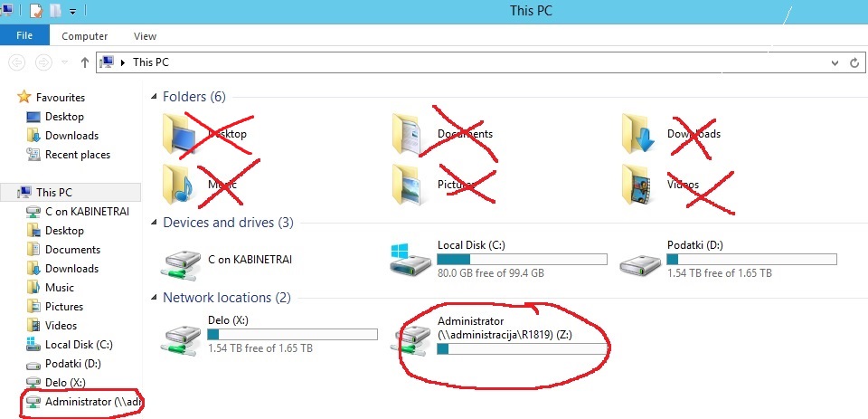Open the Videos folder in main pane

tap(636, 184)
